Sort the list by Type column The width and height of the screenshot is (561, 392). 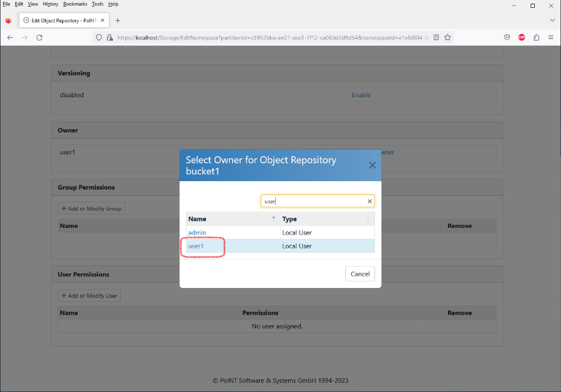pos(328,219)
